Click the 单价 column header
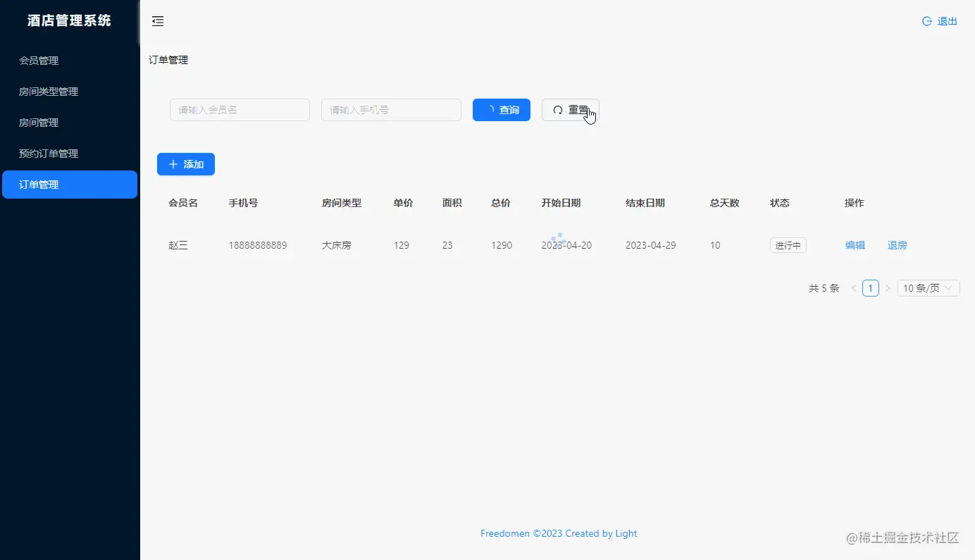Screen dimensions: 975x560 (x=404, y=203)
